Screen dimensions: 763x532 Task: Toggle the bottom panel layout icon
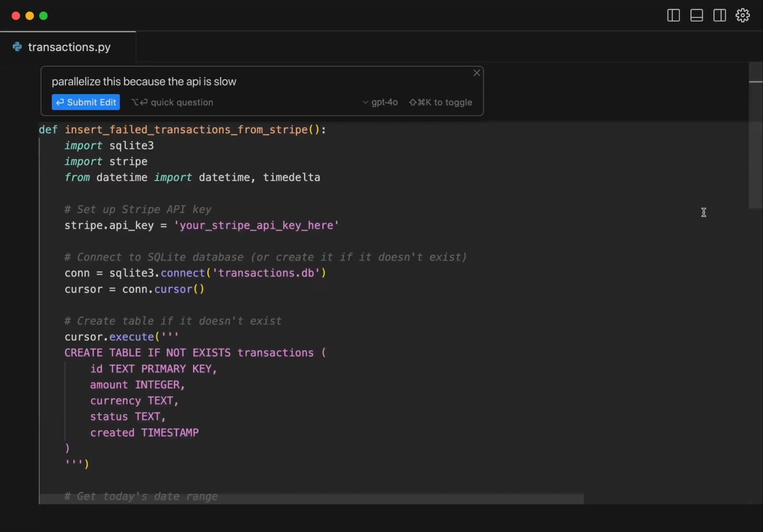[696, 15]
